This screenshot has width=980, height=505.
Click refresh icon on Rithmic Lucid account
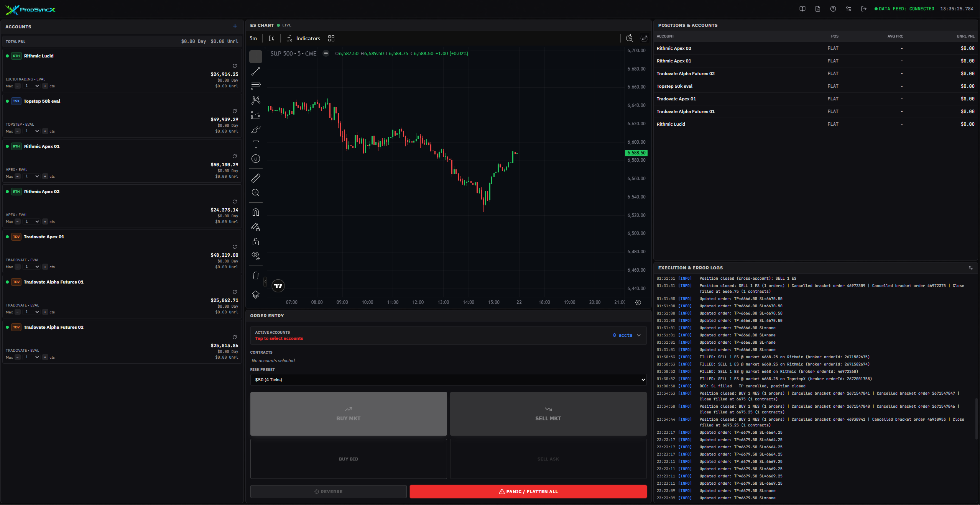click(235, 66)
